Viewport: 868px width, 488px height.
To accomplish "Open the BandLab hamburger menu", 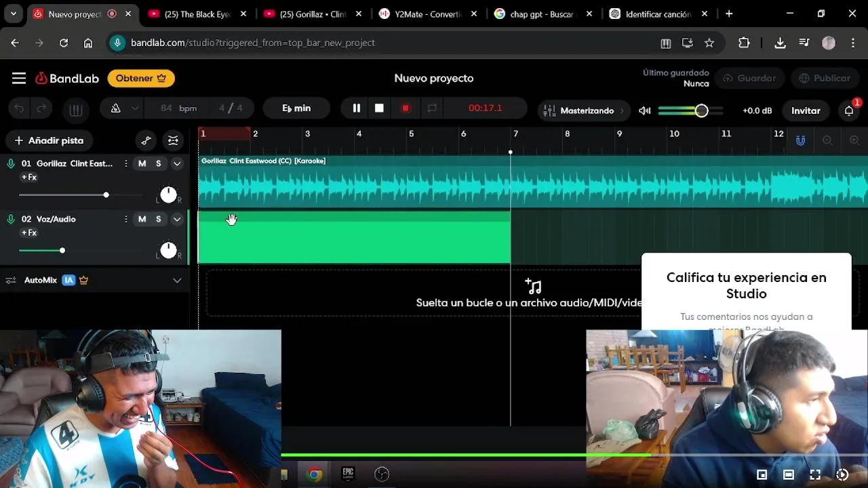I will click(x=19, y=79).
